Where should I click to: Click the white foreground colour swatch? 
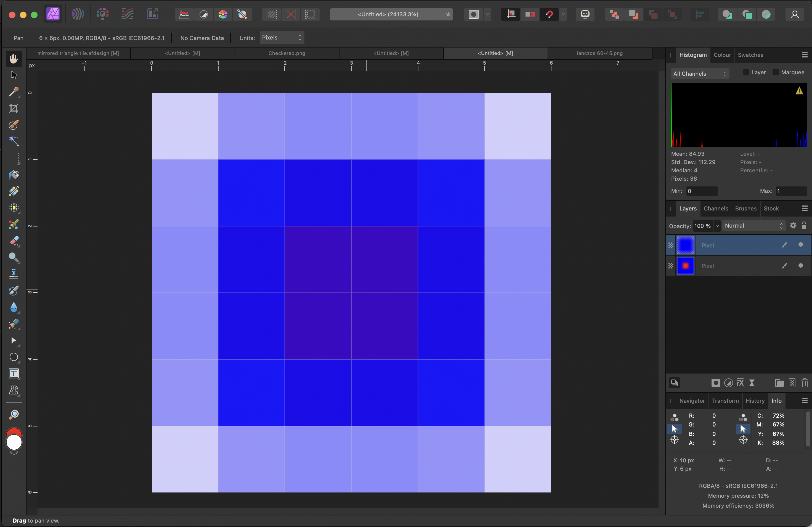coord(14,443)
